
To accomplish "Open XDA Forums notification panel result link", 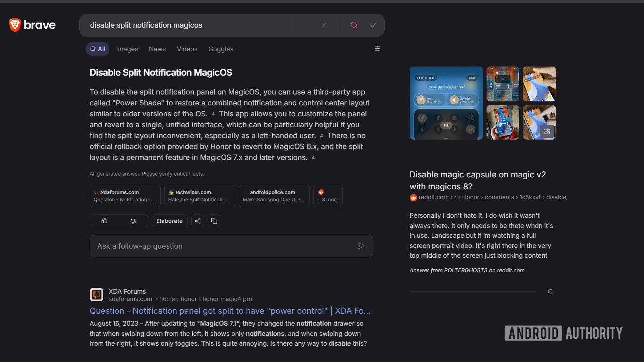I will [230, 311].
